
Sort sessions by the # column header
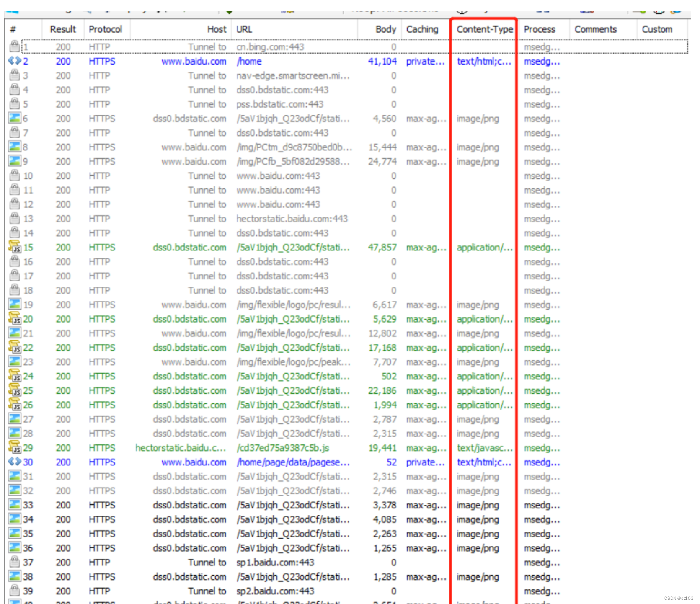click(23, 29)
